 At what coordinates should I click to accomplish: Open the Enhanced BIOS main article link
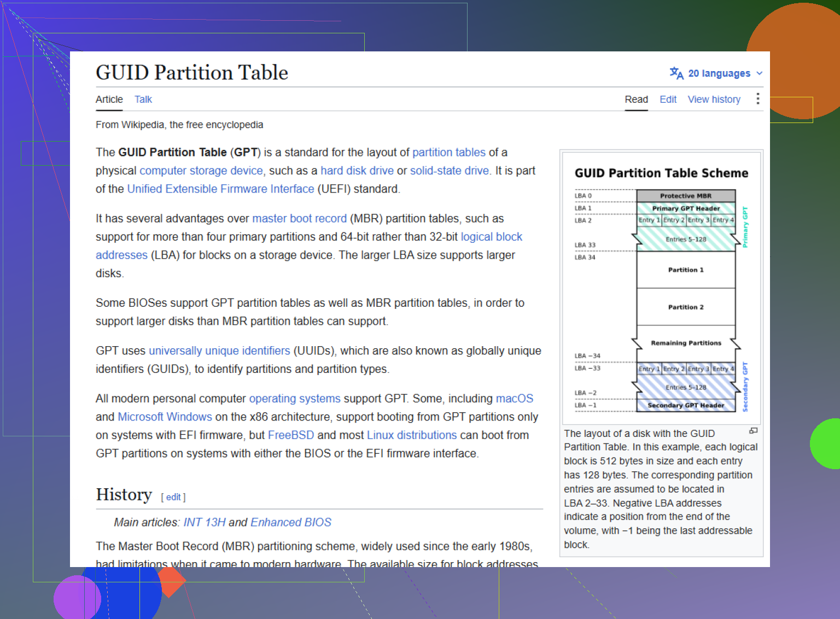pos(291,522)
